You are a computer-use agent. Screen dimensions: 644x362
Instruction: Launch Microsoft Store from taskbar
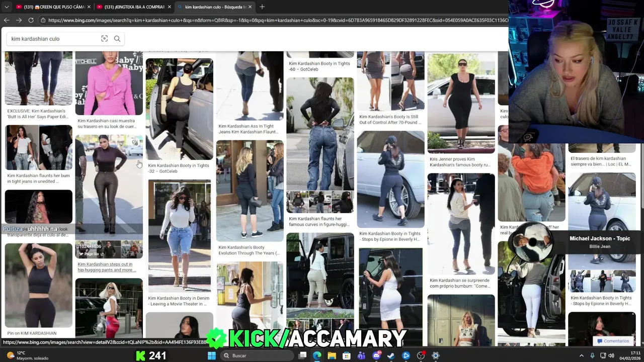(x=347, y=355)
